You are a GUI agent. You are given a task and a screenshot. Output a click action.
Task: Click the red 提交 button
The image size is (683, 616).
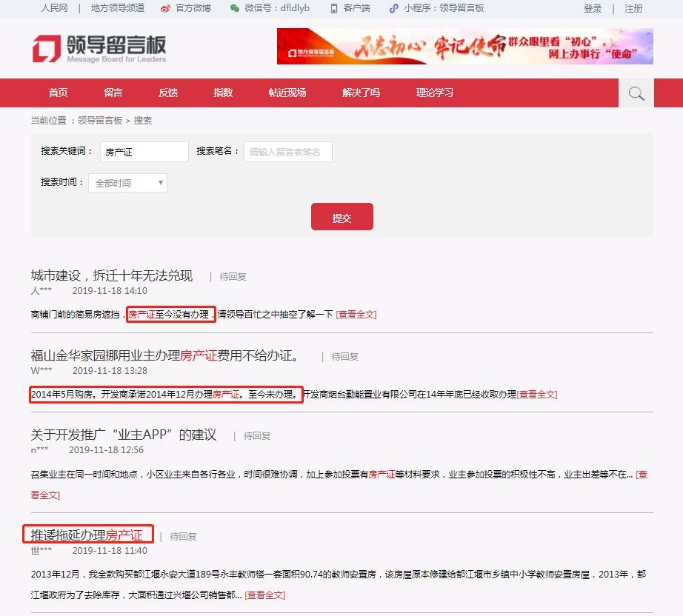(342, 216)
